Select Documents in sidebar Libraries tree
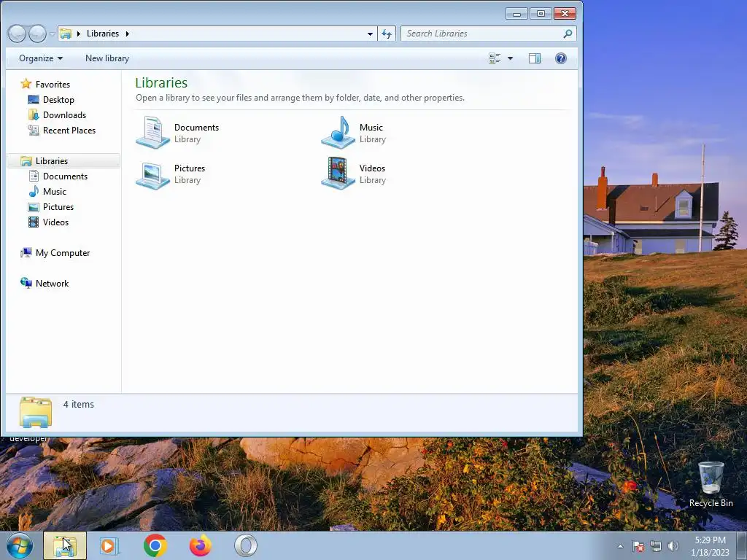747x560 pixels. click(58, 176)
